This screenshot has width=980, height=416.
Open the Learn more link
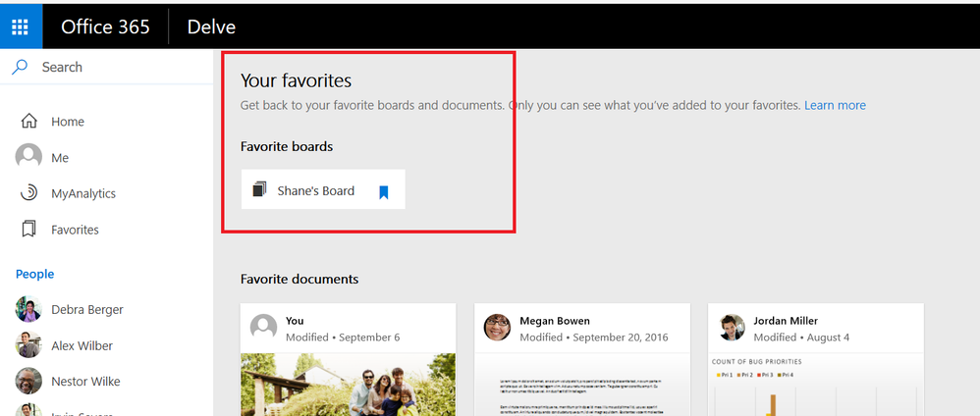pos(835,106)
